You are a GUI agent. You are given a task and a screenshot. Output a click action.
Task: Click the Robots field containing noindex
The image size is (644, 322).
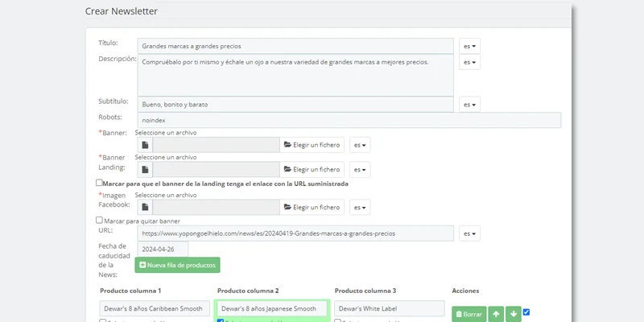349,120
